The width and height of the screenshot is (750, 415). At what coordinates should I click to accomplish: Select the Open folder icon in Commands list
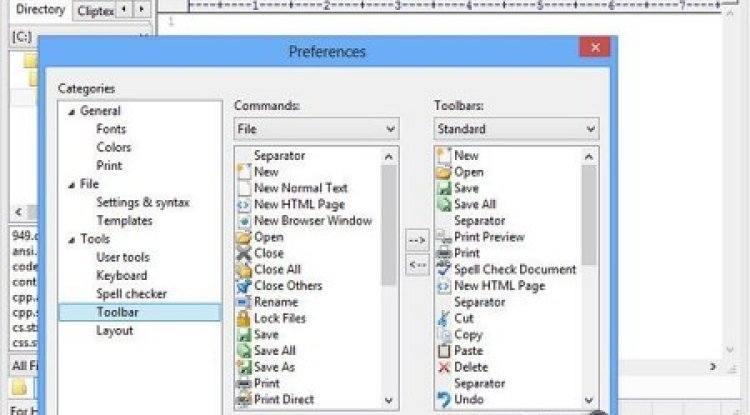point(243,237)
